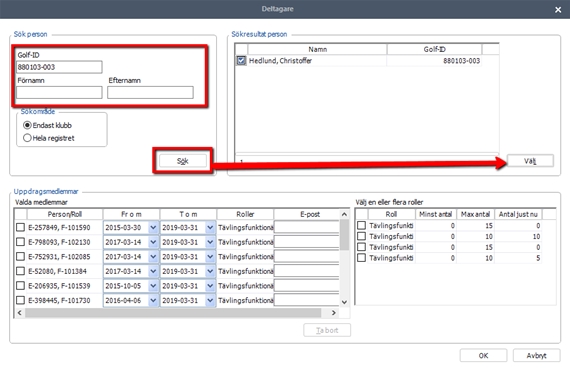Click the E-post column header
The image size is (570, 376).
(310, 214)
